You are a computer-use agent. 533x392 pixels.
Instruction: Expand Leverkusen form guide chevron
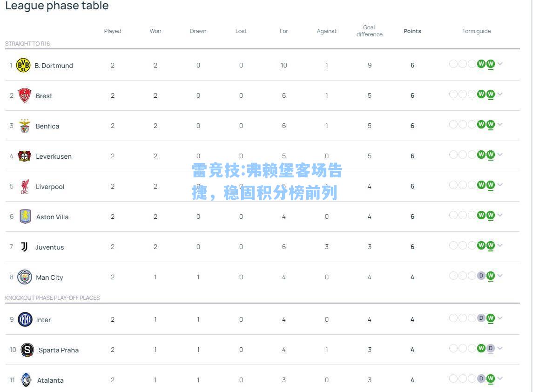tap(500, 155)
